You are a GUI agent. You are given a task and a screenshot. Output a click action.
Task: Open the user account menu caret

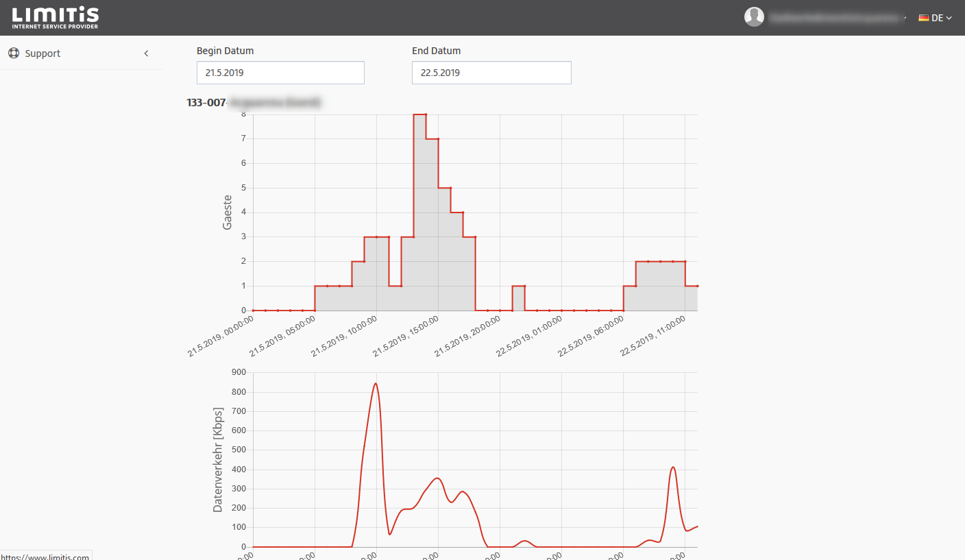pyautogui.click(x=905, y=18)
